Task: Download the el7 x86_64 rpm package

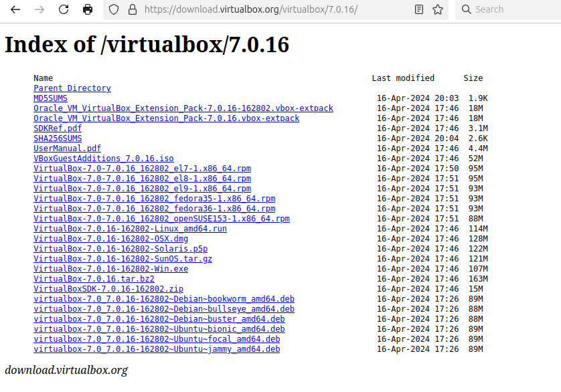Action: (x=143, y=168)
